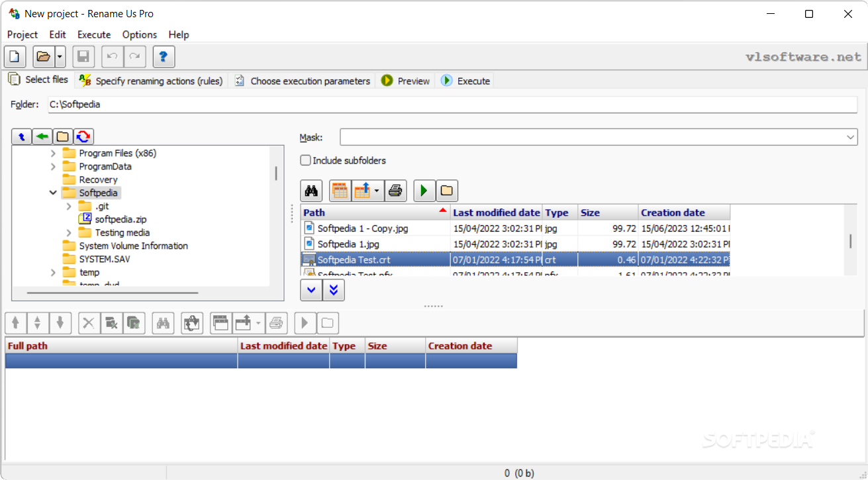The width and height of the screenshot is (868, 480).
Task: Click the grayed play icon in lower toolbar
Action: tap(305, 323)
